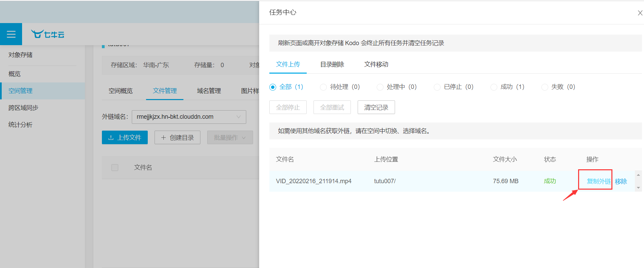Select the 已停止 (0) radio filter
This screenshot has width=644, height=268.
[x=453, y=87]
